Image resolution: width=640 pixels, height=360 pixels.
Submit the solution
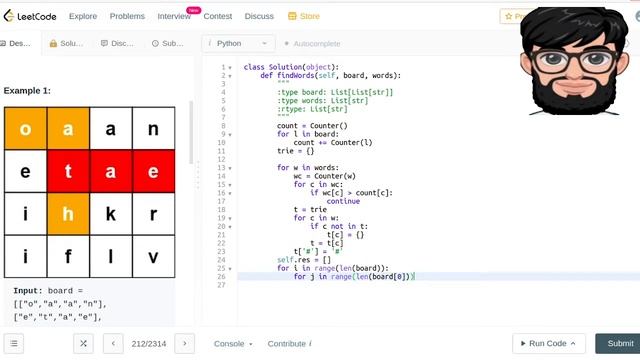[618, 344]
